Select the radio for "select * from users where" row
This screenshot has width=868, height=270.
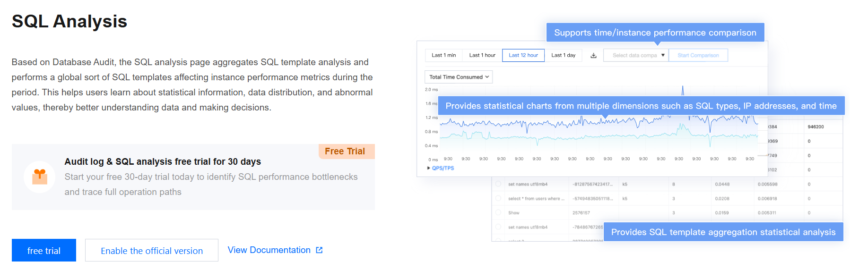pos(498,198)
